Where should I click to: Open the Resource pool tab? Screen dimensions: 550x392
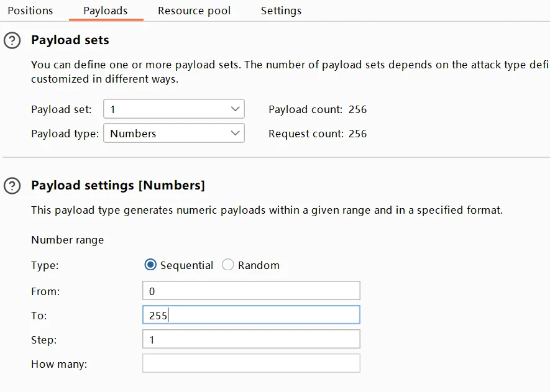[194, 11]
